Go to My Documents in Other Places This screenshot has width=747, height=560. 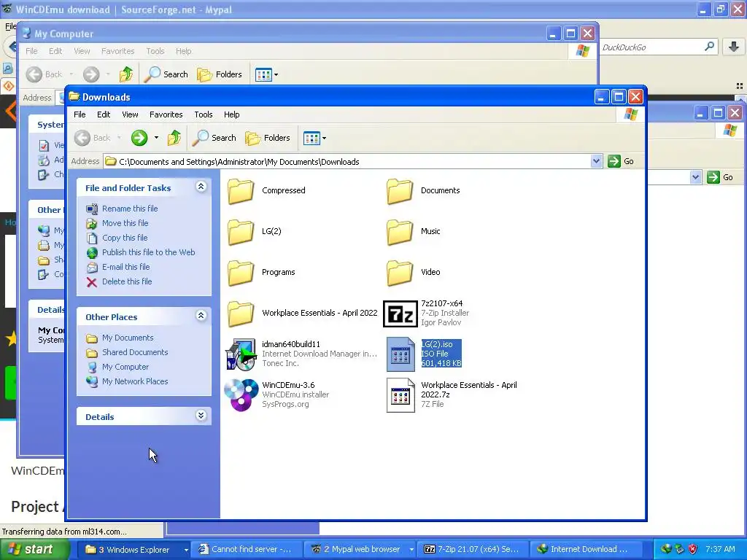click(128, 338)
